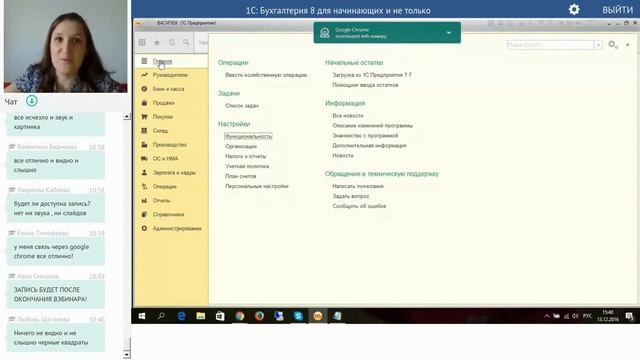Open Налоги и отчеты link
The image size is (640, 360).
246,156
